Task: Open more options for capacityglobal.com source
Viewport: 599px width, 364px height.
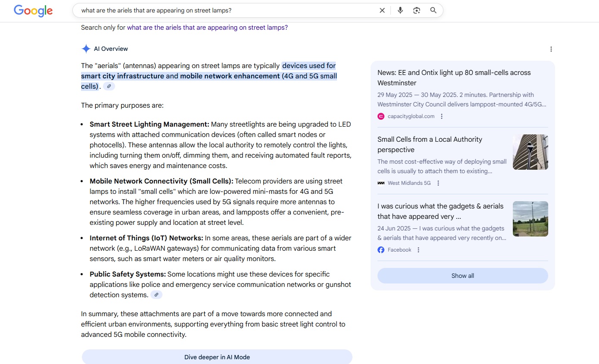Action: pyautogui.click(x=442, y=116)
